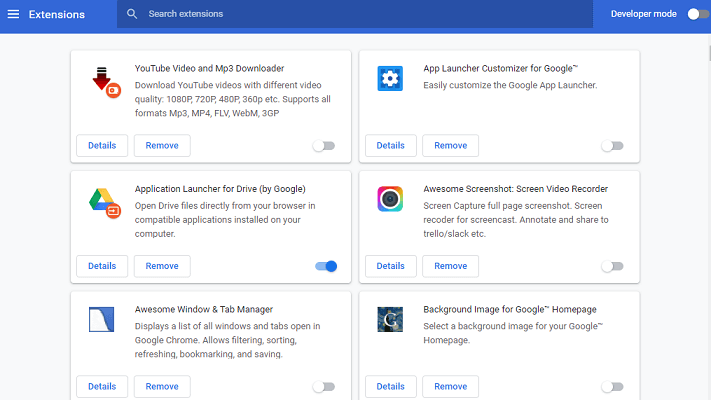Screen dimensions: 711x400
Task: Turn on Awesome Screenshot extension toggle
Action: (612, 266)
